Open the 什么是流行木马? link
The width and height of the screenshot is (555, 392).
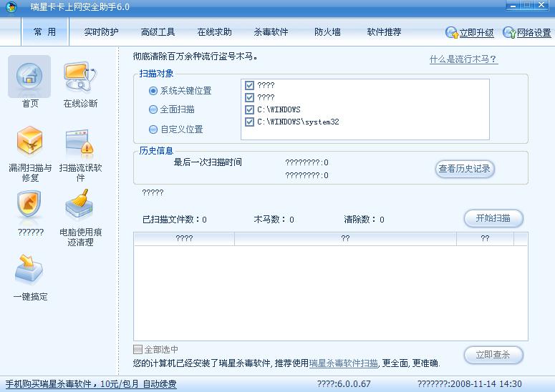coord(463,59)
